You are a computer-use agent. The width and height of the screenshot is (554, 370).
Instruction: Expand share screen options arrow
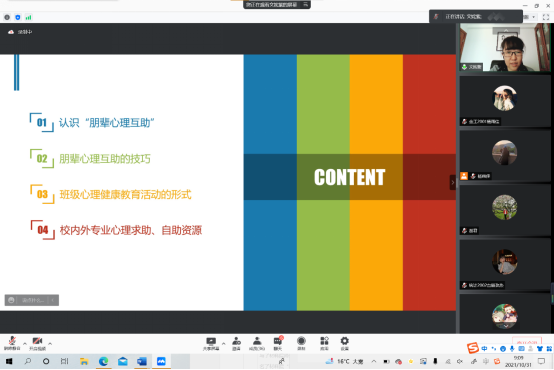click(223, 343)
